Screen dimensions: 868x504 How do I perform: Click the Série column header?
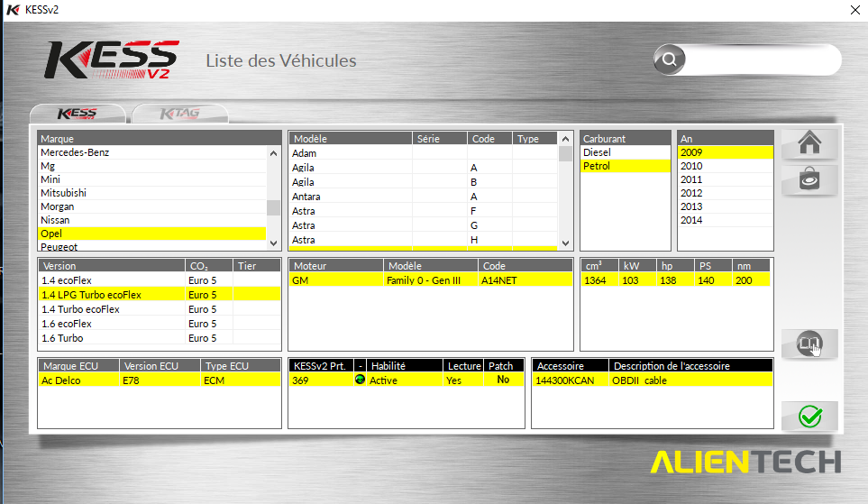tap(440, 139)
